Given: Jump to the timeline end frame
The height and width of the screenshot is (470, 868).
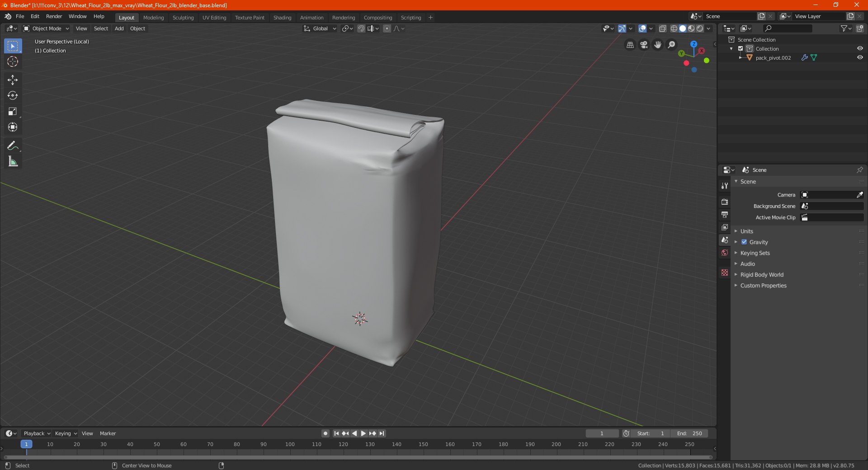Looking at the screenshot, I should point(382,433).
